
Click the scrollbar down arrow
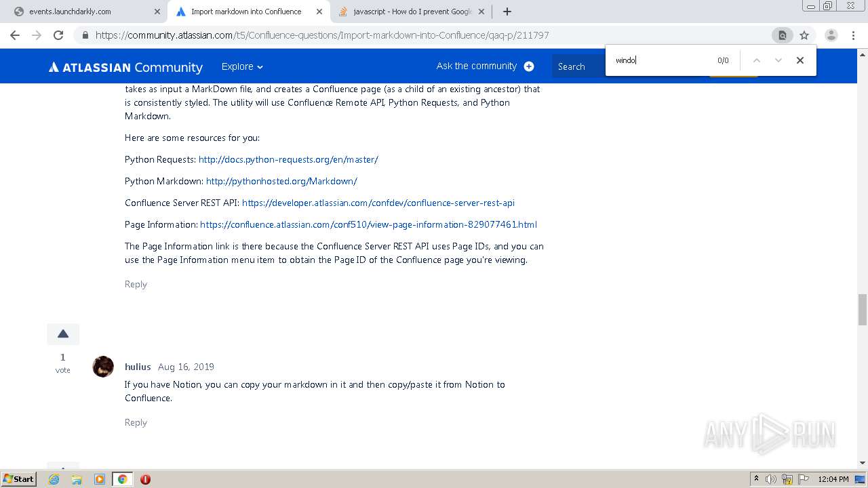pyautogui.click(x=863, y=463)
